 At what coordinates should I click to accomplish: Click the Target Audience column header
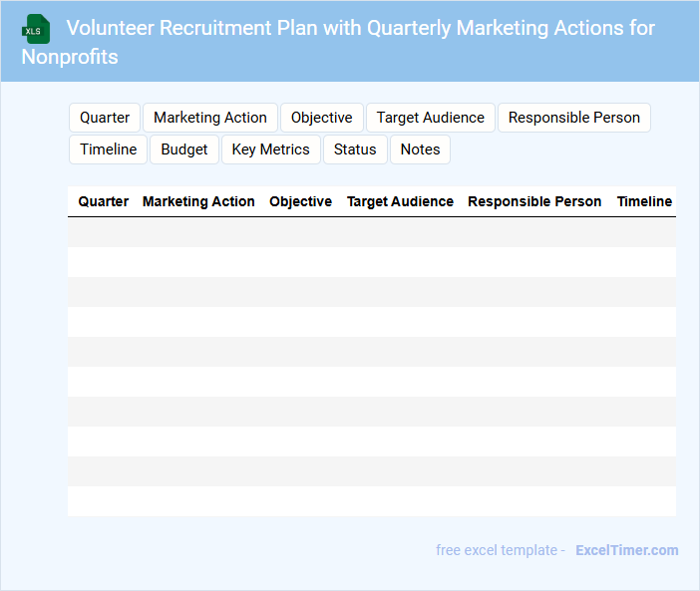(x=400, y=201)
